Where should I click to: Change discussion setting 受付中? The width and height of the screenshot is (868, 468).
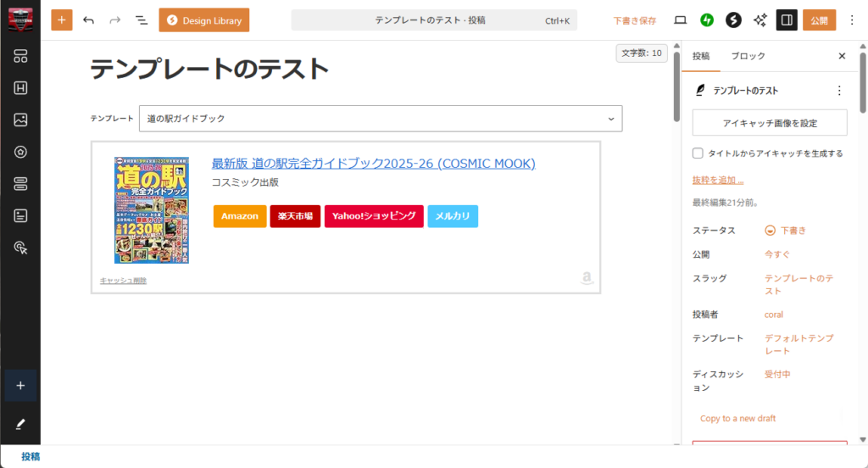[777, 375]
